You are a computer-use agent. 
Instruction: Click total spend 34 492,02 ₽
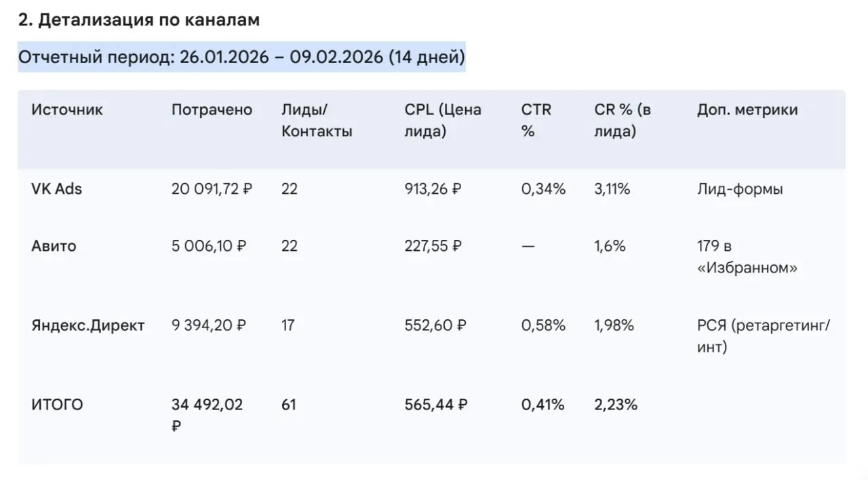pos(207,414)
